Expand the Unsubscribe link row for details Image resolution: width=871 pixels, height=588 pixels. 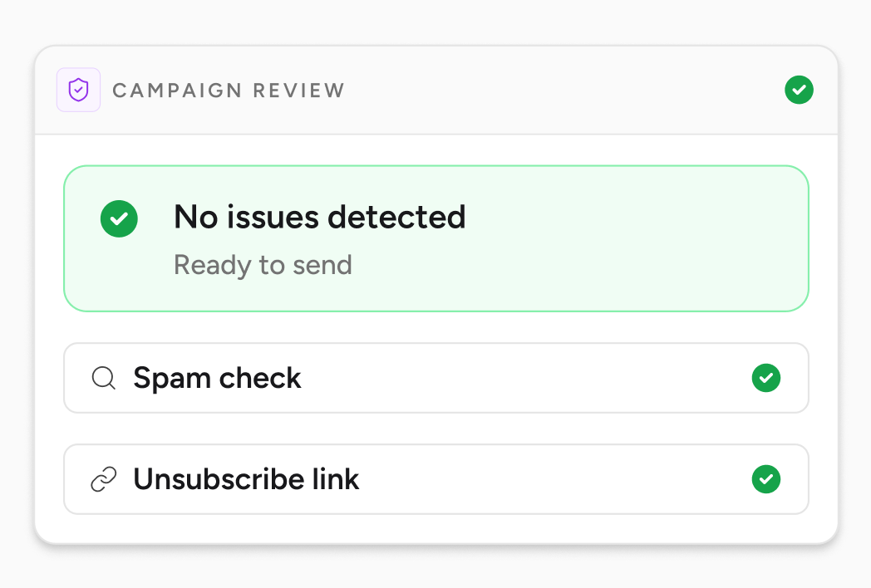coord(436,479)
